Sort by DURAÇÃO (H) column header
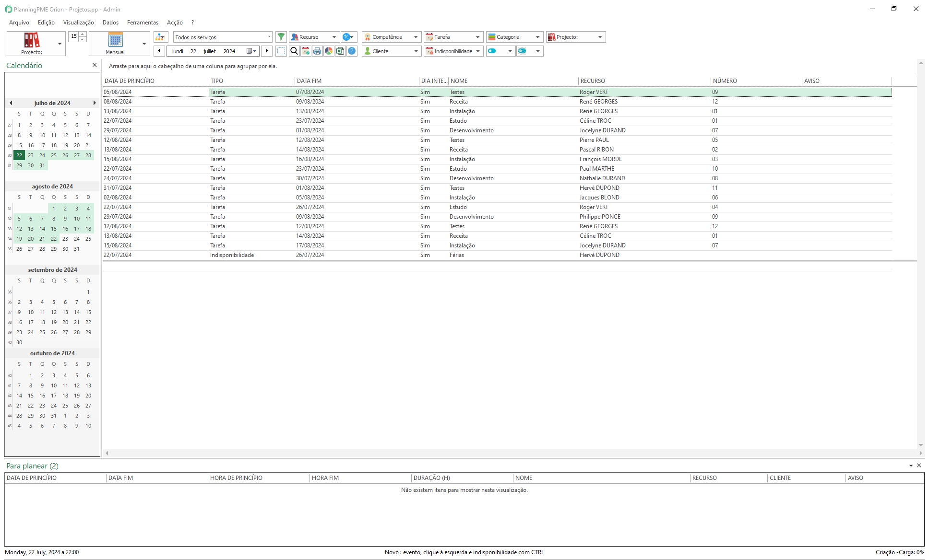Viewport: 929px width, 560px height. [x=462, y=478]
